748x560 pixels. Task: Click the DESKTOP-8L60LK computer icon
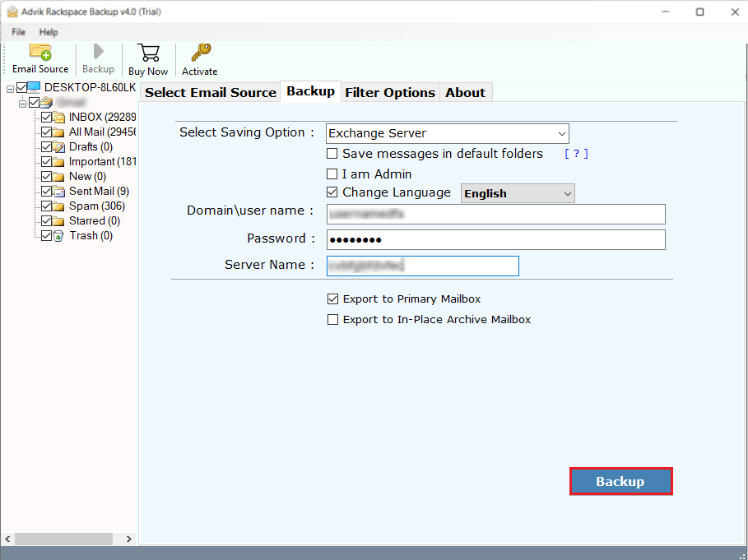pyautogui.click(x=35, y=87)
